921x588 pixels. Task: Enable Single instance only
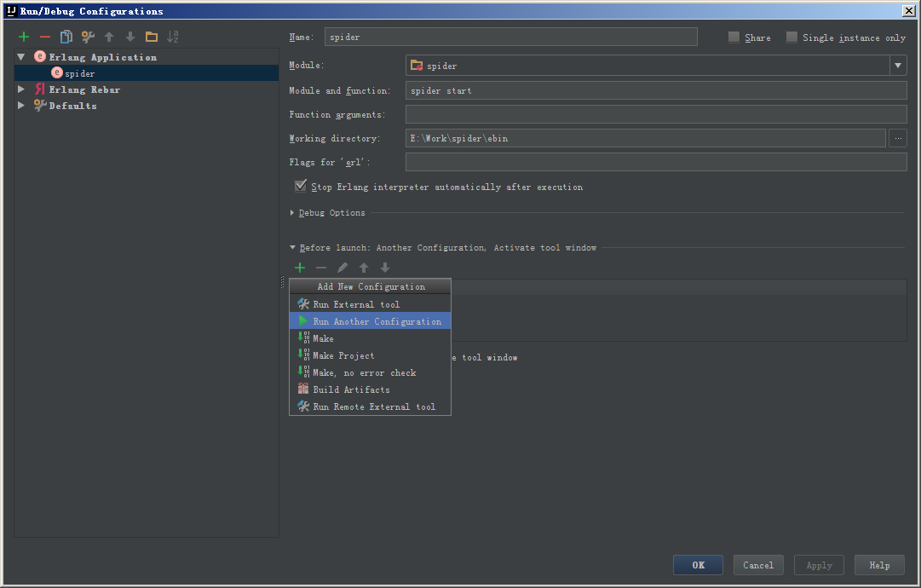pos(792,37)
